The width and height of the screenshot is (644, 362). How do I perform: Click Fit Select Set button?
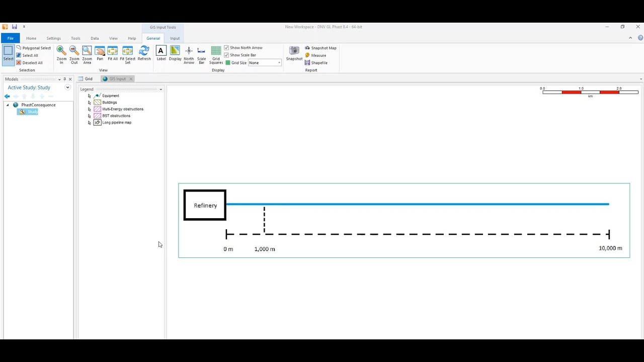tap(127, 54)
